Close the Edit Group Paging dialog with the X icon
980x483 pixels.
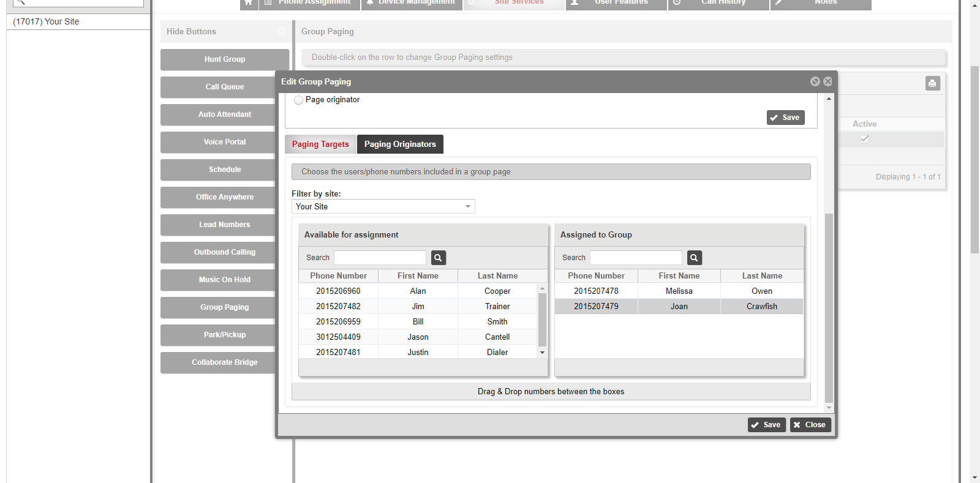827,81
